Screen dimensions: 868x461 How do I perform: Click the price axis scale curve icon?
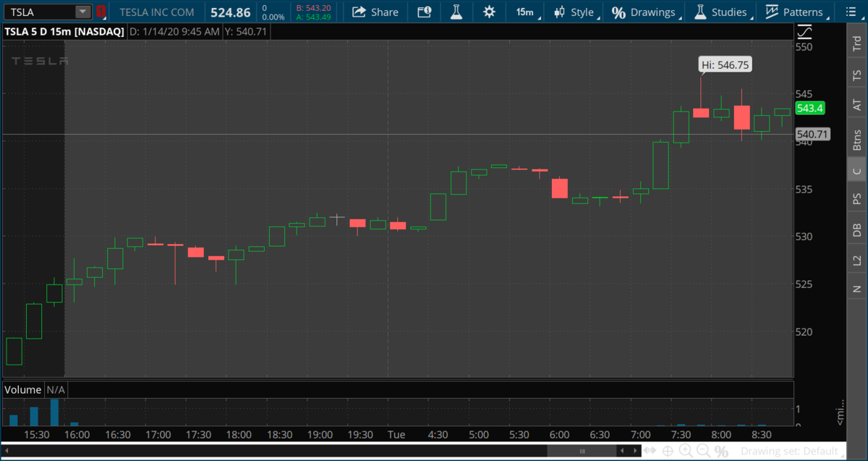(x=804, y=32)
